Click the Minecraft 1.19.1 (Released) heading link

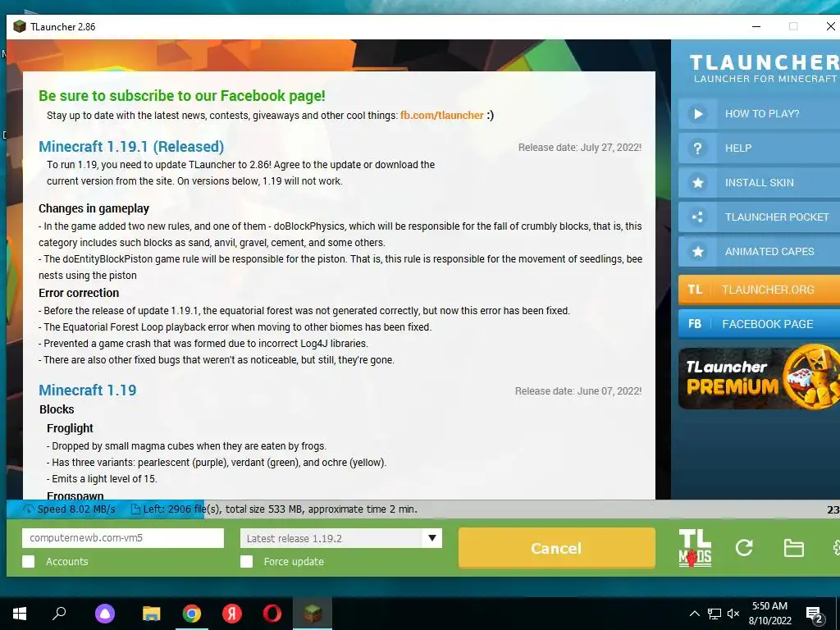coord(131,147)
